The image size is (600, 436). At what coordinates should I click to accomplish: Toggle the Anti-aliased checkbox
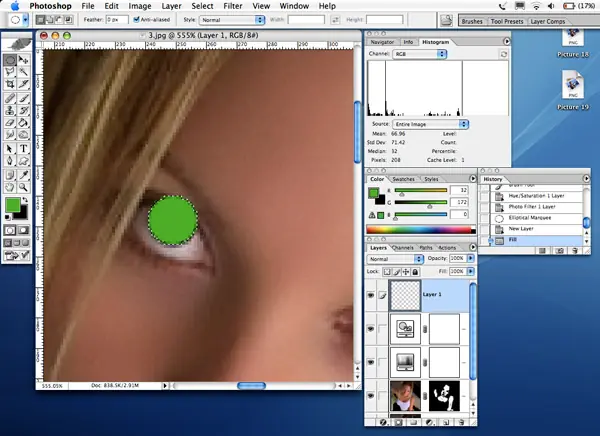pos(136,19)
